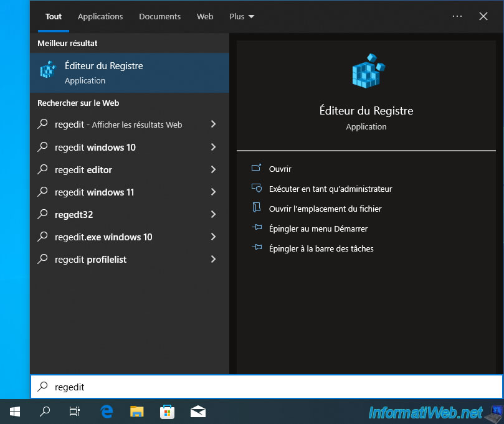This screenshot has height=424, width=504.
Task: Open the Mail app from the taskbar
Action: (198, 412)
